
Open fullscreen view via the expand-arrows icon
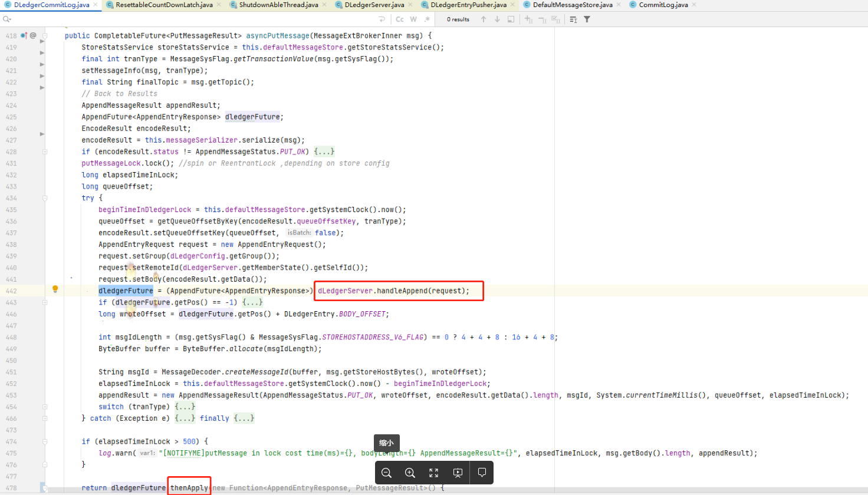433,473
